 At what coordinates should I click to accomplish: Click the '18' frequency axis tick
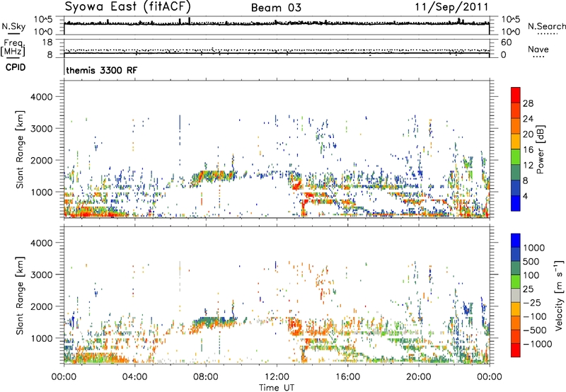point(47,42)
